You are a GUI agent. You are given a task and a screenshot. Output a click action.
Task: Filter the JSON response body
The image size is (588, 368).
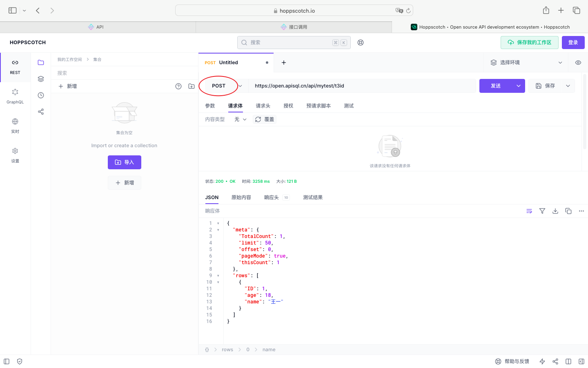click(542, 211)
